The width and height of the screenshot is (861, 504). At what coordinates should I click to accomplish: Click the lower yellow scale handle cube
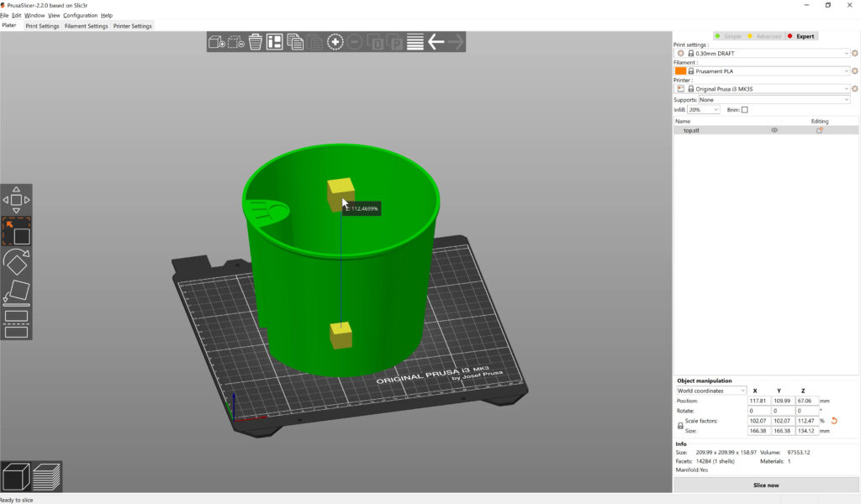(341, 335)
